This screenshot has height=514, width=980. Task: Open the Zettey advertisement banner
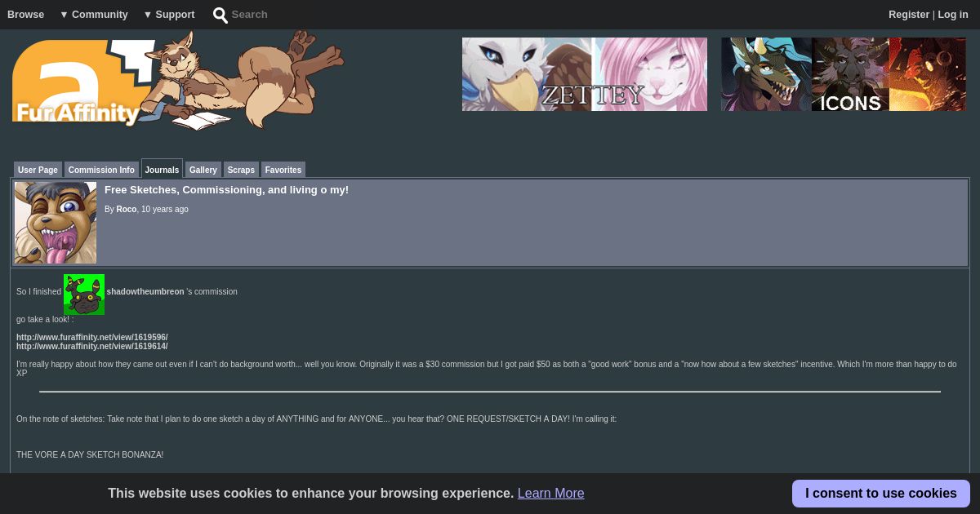click(x=585, y=74)
